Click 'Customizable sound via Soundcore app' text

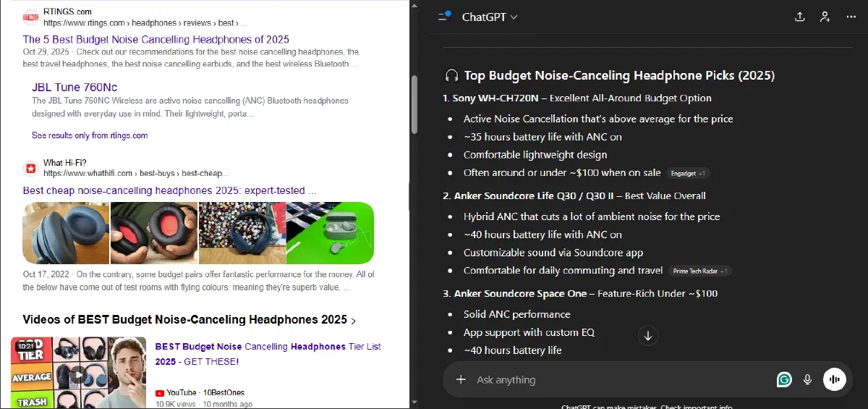pyautogui.click(x=553, y=253)
